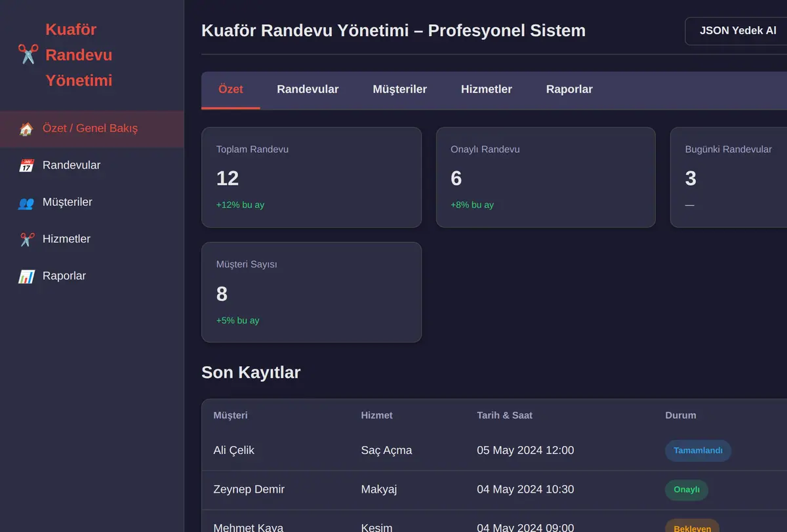Click the +5% bu ay trend text
787x532 pixels.
238,320
